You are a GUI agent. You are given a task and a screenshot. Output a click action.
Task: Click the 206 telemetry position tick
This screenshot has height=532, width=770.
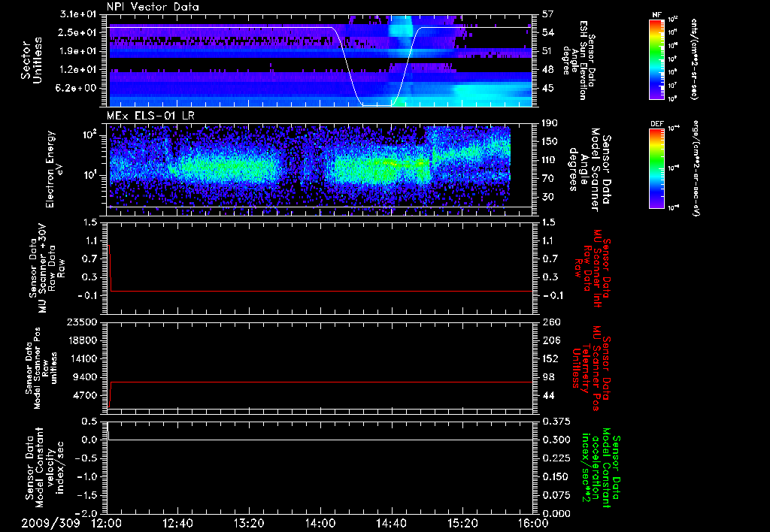551,340
